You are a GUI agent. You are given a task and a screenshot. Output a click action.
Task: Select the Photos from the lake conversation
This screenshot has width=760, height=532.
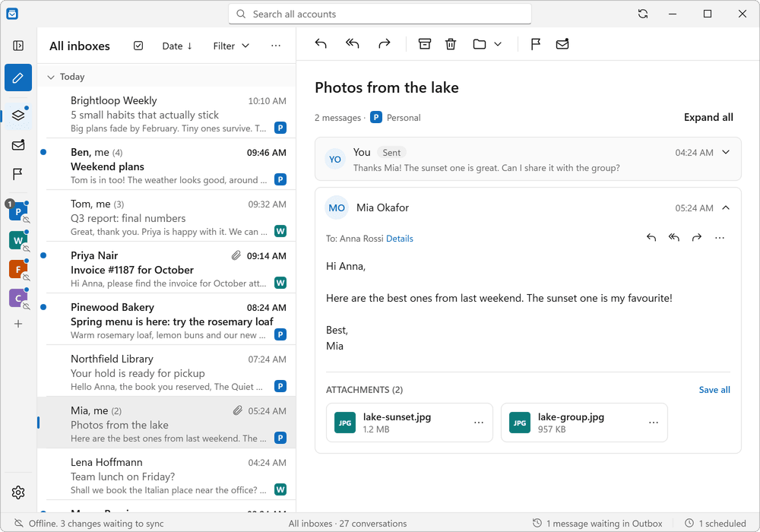[166, 424]
